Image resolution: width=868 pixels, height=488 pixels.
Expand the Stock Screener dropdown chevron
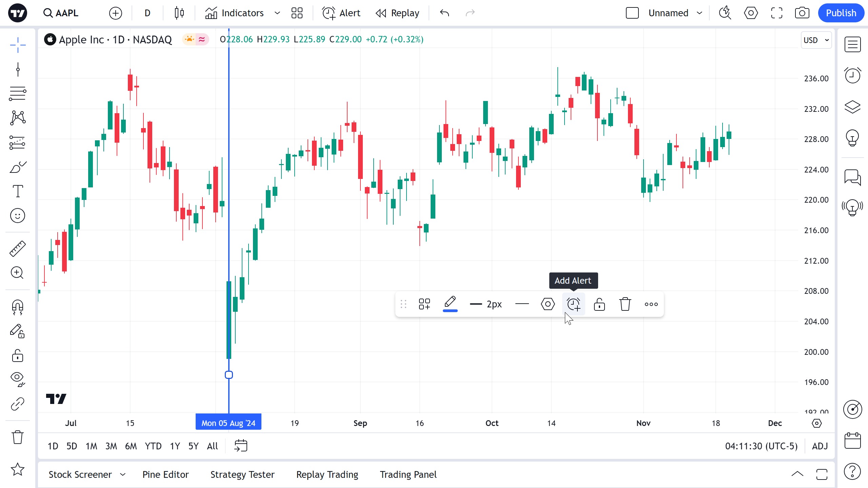pyautogui.click(x=123, y=474)
